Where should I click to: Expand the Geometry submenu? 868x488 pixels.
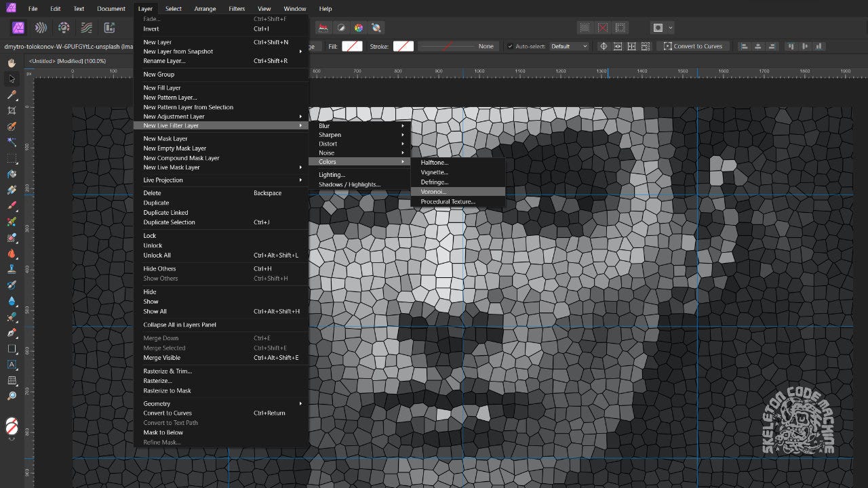click(x=221, y=404)
